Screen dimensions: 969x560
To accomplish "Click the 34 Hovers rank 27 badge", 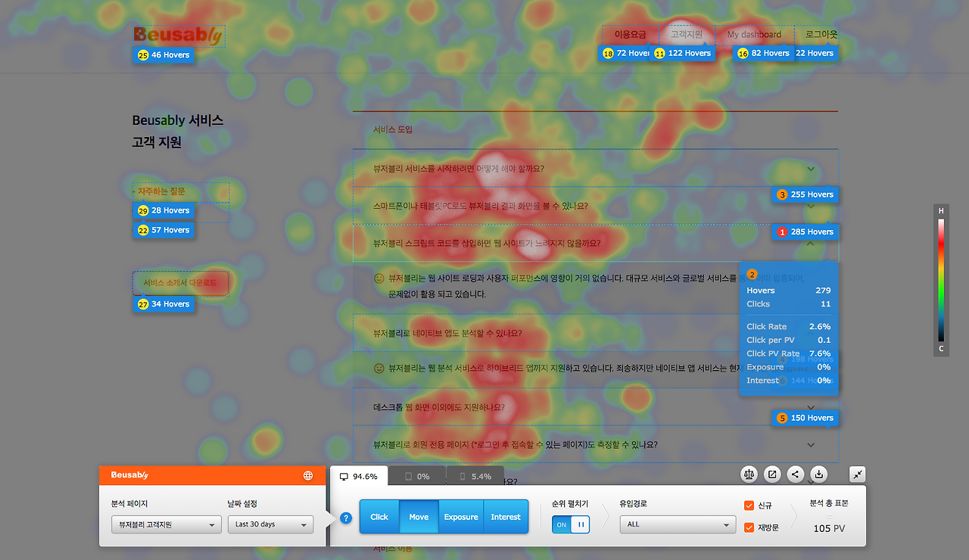I will click(164, 304).
